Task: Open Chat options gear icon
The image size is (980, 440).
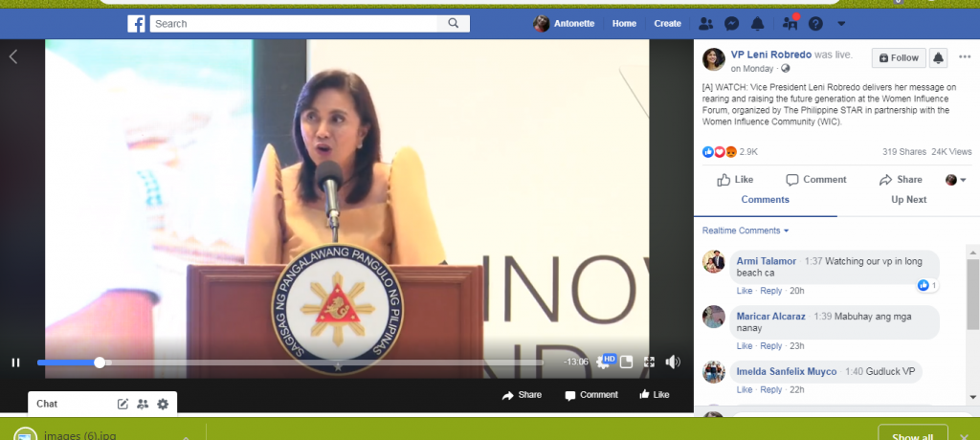Action: click(163, 404)
